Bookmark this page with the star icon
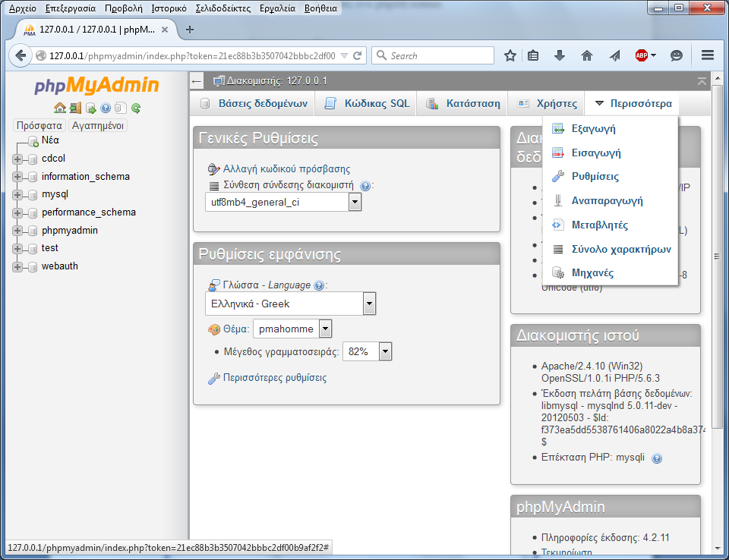Viewport: 729px width, 560px height. (510, 55)
